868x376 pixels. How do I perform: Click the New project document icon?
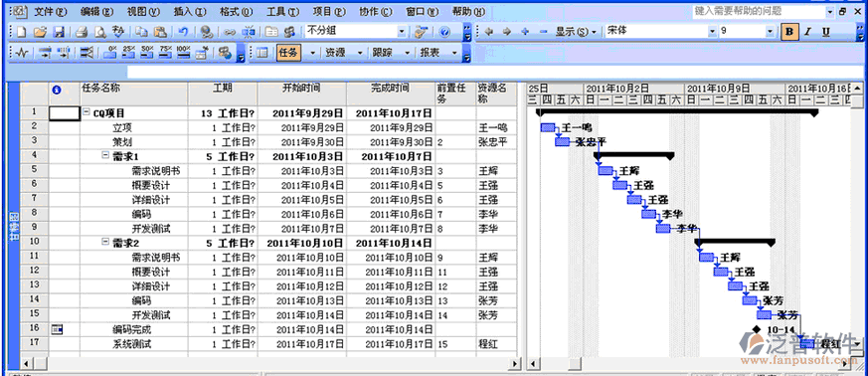22,32
